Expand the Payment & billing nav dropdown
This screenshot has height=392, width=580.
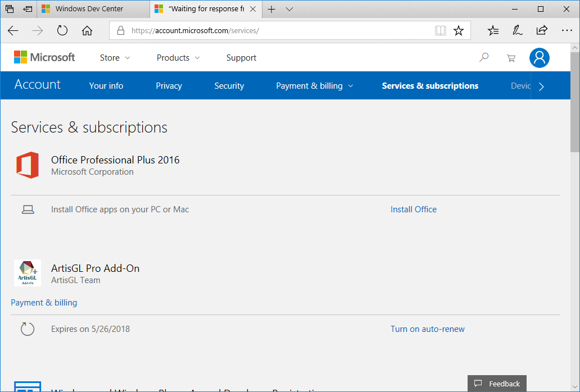(x=315, y=86)
